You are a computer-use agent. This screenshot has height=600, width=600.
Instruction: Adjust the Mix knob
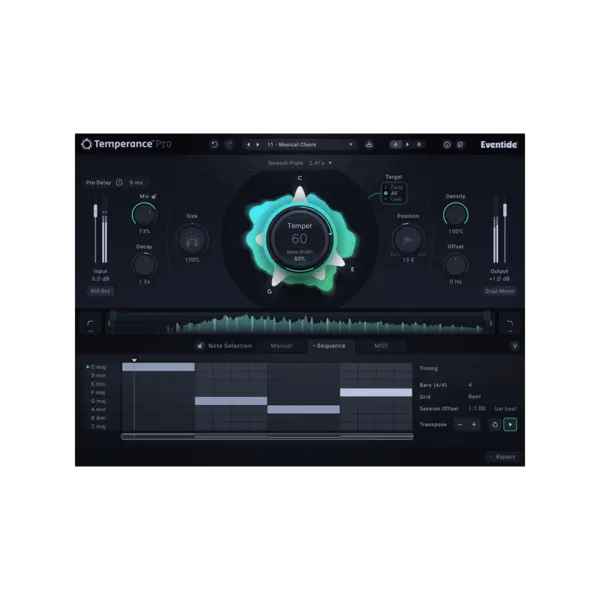pos(144,215)
